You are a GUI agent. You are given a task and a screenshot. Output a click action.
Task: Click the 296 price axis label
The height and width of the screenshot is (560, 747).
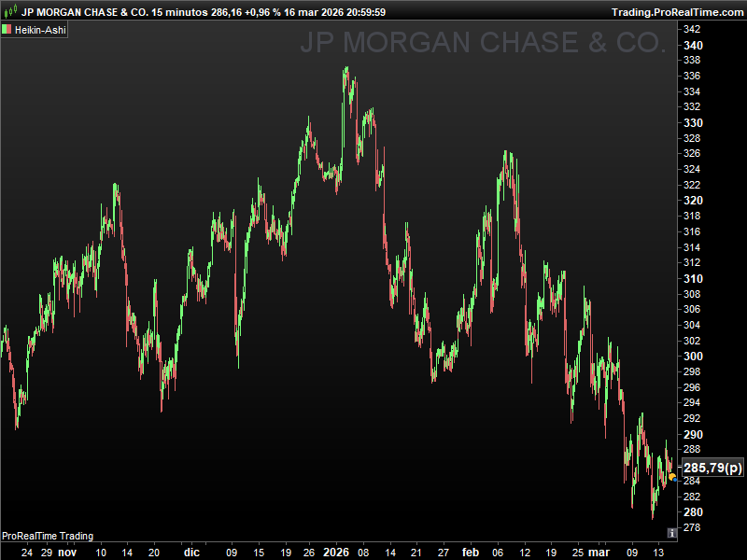[x=692, y=387]
